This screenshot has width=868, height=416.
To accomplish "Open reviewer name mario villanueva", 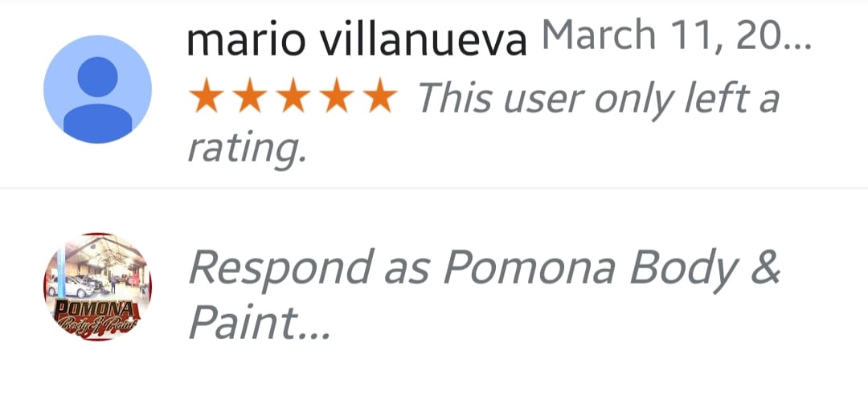I will (x=356, y=40).
